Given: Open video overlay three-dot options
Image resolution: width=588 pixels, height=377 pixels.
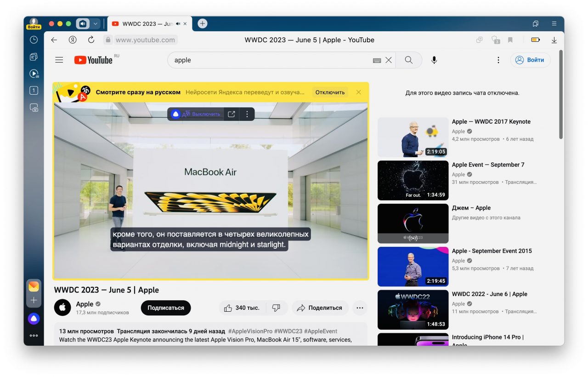Looking at the screenshot, I should point(247,114).
